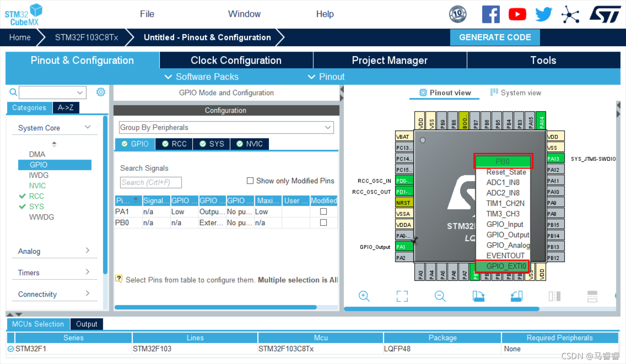Click the flip horizontal pinout icon

(555, 296)
